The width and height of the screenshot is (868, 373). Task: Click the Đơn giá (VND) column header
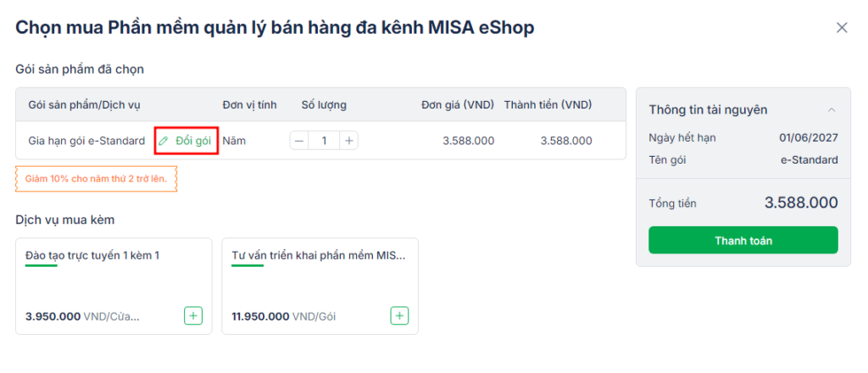point(457,104)
